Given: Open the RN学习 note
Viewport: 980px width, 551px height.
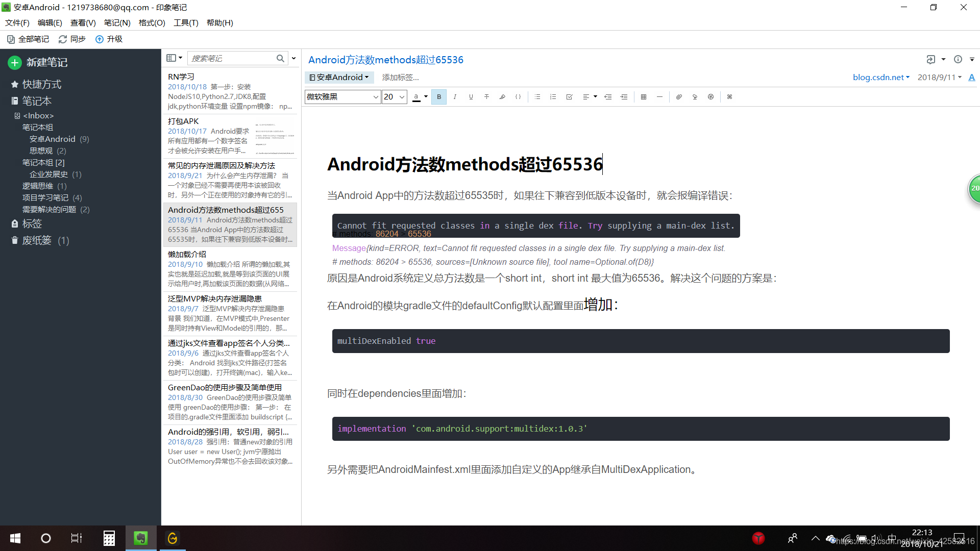Looking at the screenshot, I should [x=230, y=91].
